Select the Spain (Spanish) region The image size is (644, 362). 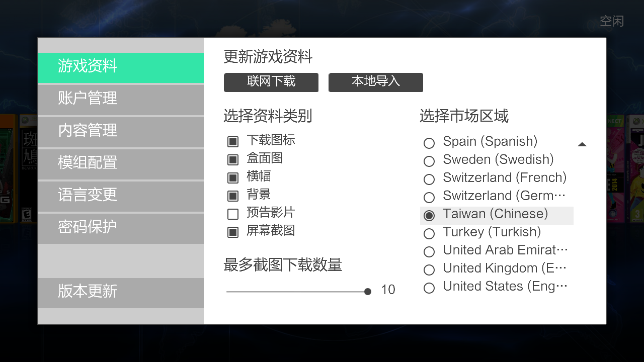[x=497, y=142]
